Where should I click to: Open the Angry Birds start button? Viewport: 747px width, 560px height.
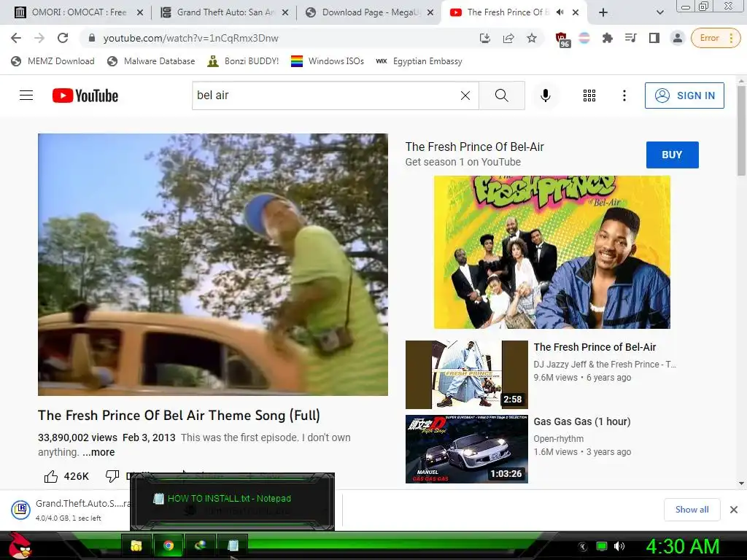click(20, 545)
